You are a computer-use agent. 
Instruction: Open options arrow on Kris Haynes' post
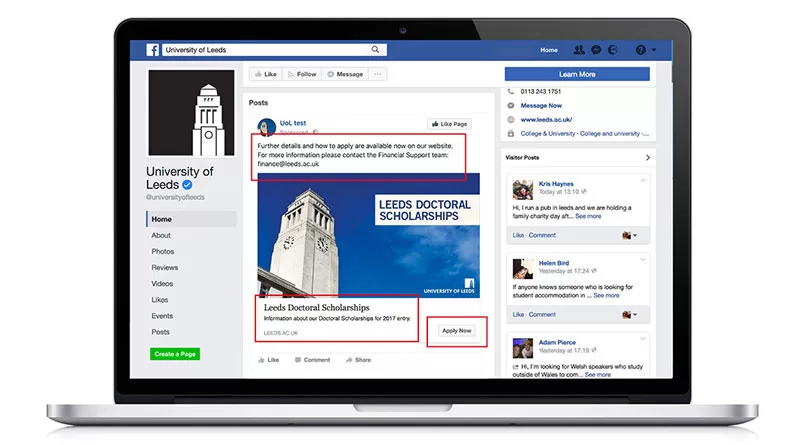pyautogui.click(x=643, y=180)
